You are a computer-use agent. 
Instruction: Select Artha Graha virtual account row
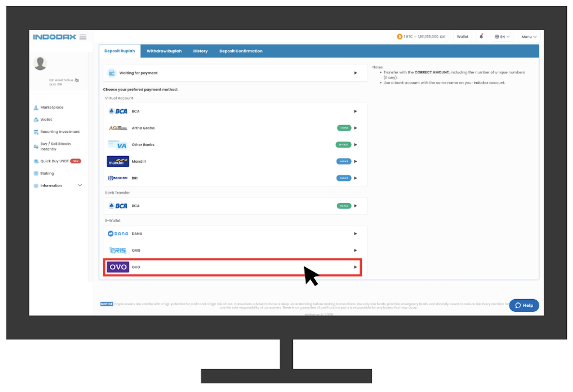coord(235,128)
